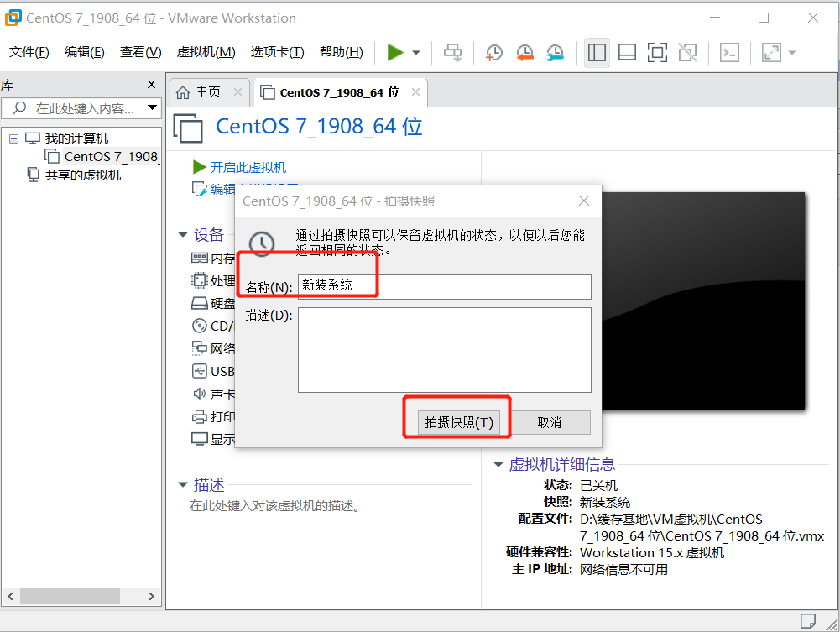Toggle the library sidebar view icon
Image resolution: width=840 pixels, height=632 pixels.
597,53
